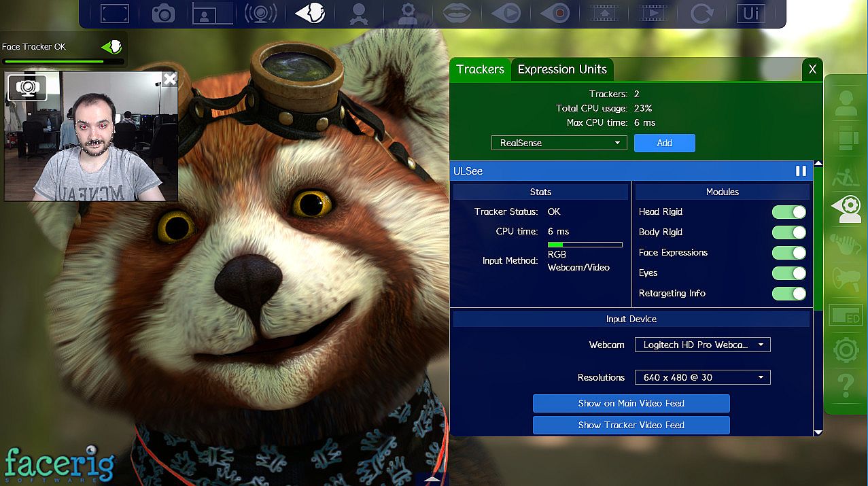This screenshot has width=868, height=486.
Task: Click the Face Tracker green status bar
Action: click(x=63, y=61)
